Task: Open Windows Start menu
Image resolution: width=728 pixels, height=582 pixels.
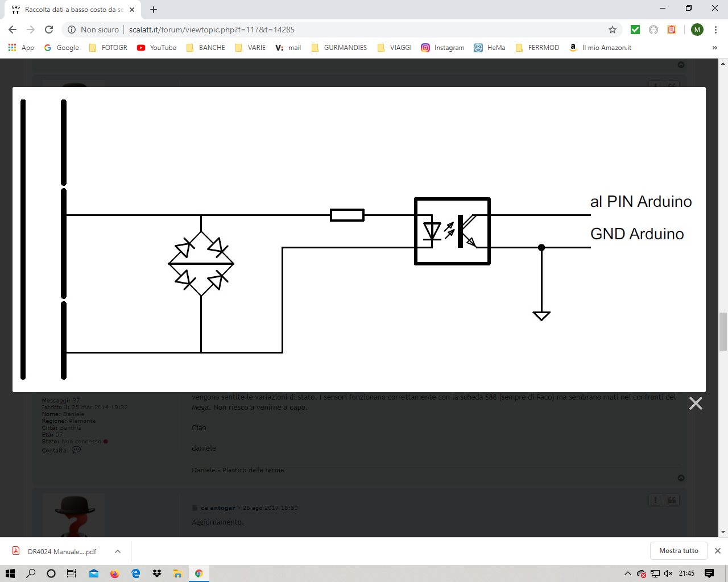Action: [x=10, y=573]
